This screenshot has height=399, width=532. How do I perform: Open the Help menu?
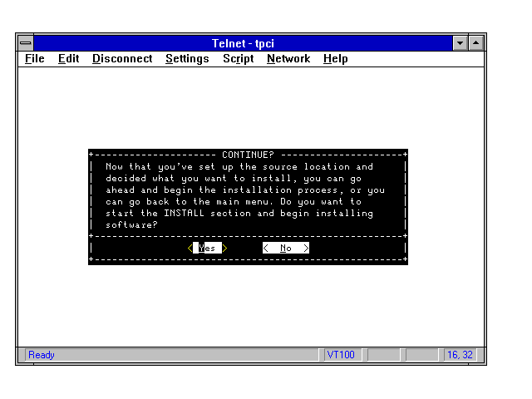point(336,59)
